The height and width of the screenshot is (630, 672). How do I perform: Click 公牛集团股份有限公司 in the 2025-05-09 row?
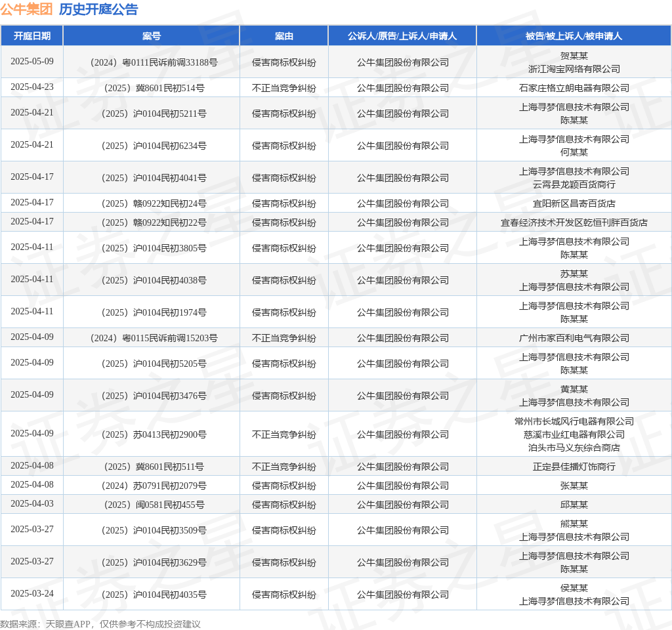click(402, 62)
